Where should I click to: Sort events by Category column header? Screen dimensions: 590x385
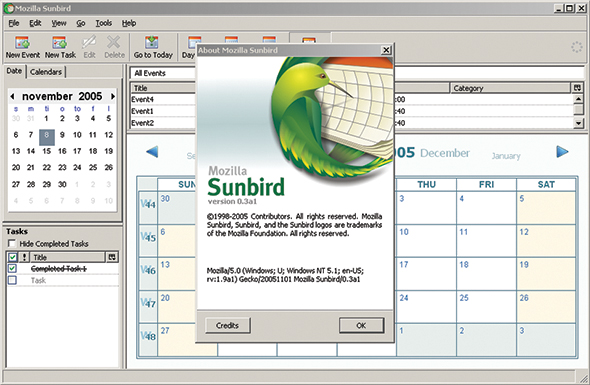pos(510,88)
